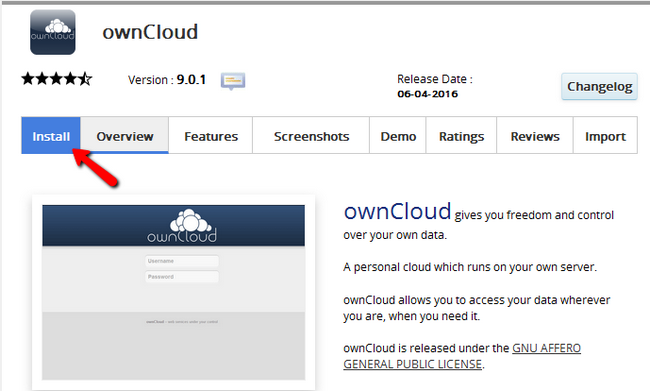Image resolution: width=650 pixels, height=391 pixels.
Task: Click the ownCloud app logo icon
Action: (x=53, y=32)
